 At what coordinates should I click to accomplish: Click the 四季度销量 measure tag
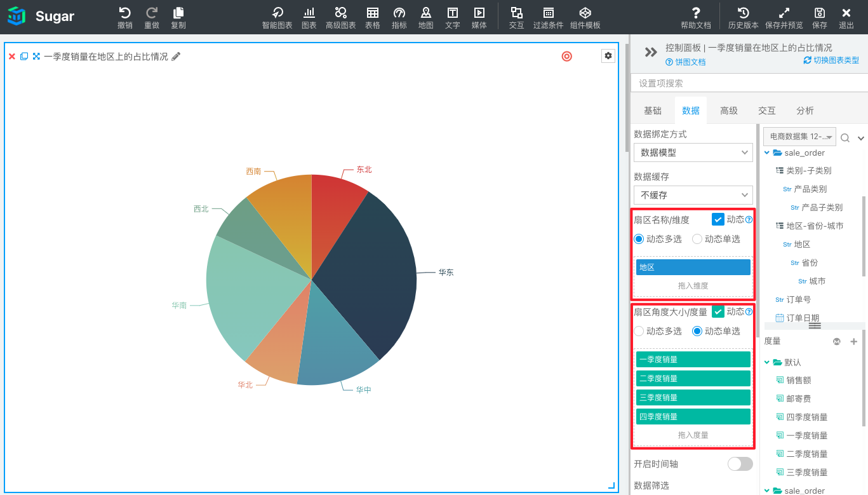tap(693, 417)
